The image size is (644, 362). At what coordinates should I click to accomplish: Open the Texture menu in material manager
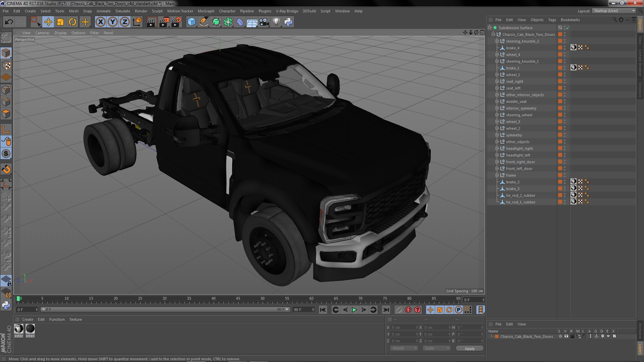(x=75, y=319)
